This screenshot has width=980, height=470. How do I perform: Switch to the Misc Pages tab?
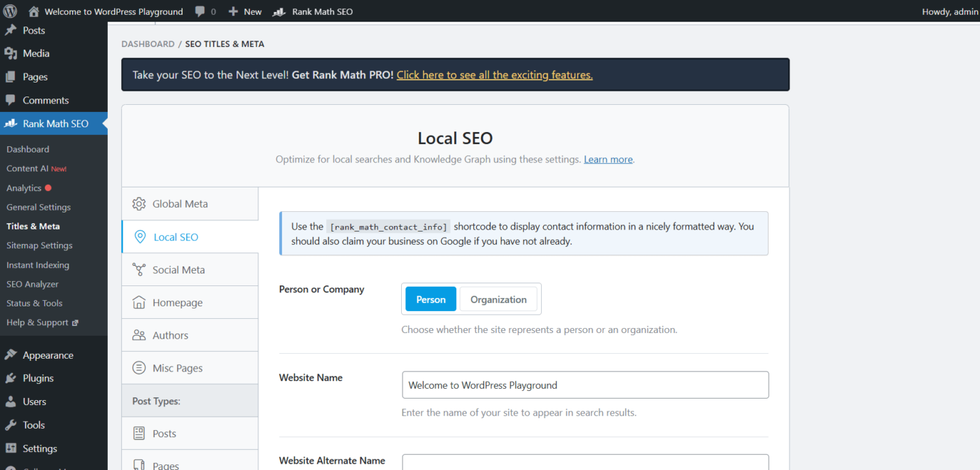coord(190,369)
